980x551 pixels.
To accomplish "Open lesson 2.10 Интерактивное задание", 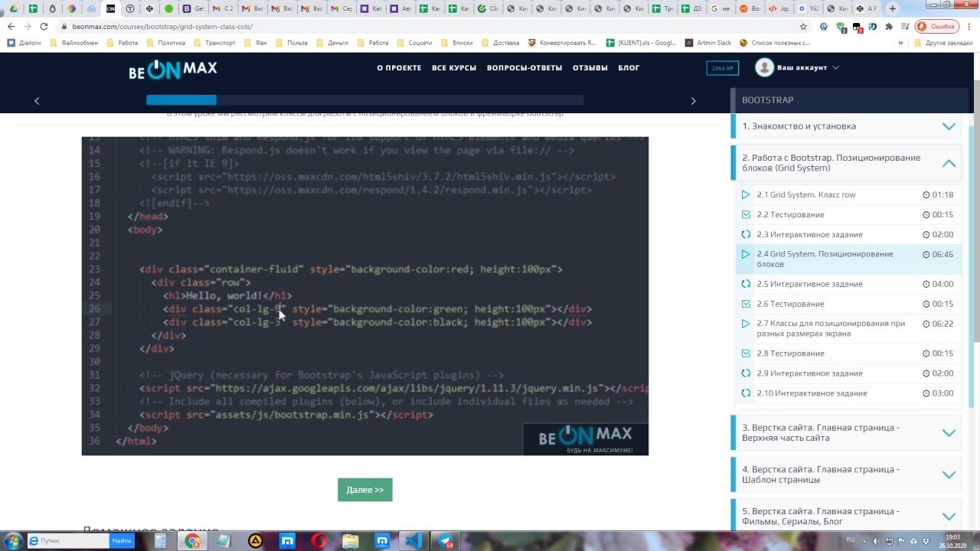I will tap(812, 393).
